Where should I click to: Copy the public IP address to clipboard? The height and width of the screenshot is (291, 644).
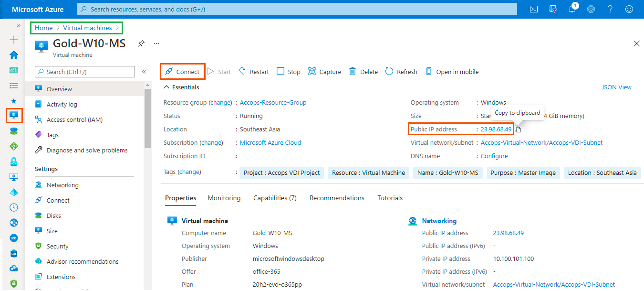click(x=518, y=129)
